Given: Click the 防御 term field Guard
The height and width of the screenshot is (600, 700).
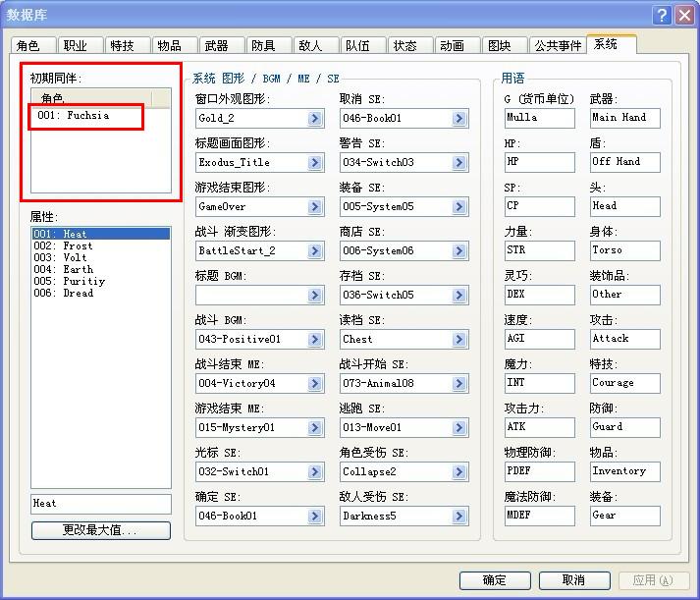Looking at the screenshot, I should (625, 428).
